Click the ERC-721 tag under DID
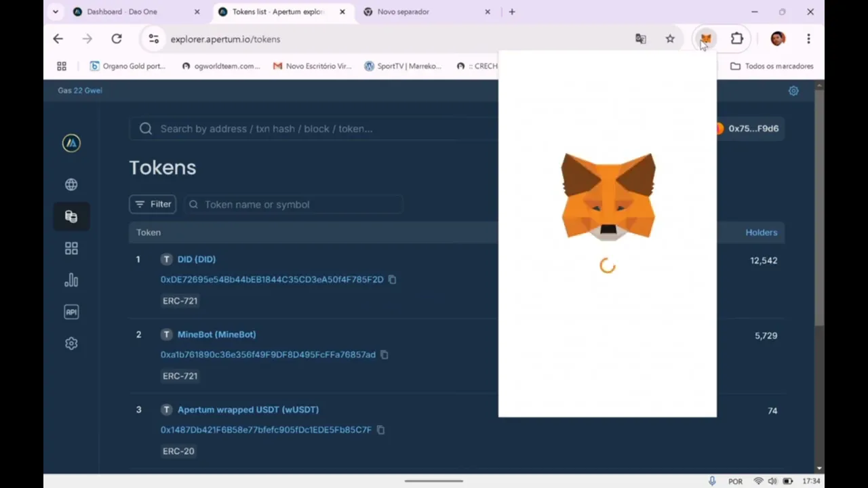 point(180,300)
